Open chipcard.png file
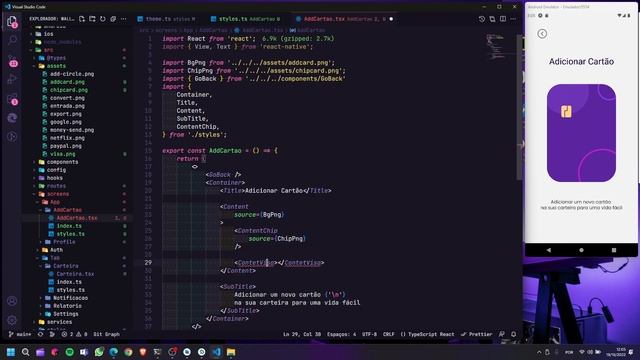Viewport: 640px width, 360px height. coord(69,90)
